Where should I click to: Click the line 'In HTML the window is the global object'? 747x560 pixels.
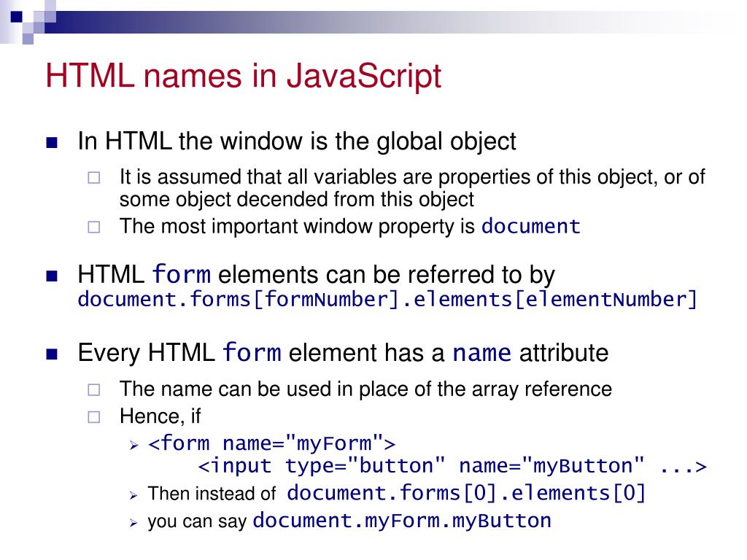tap(297, 141)
